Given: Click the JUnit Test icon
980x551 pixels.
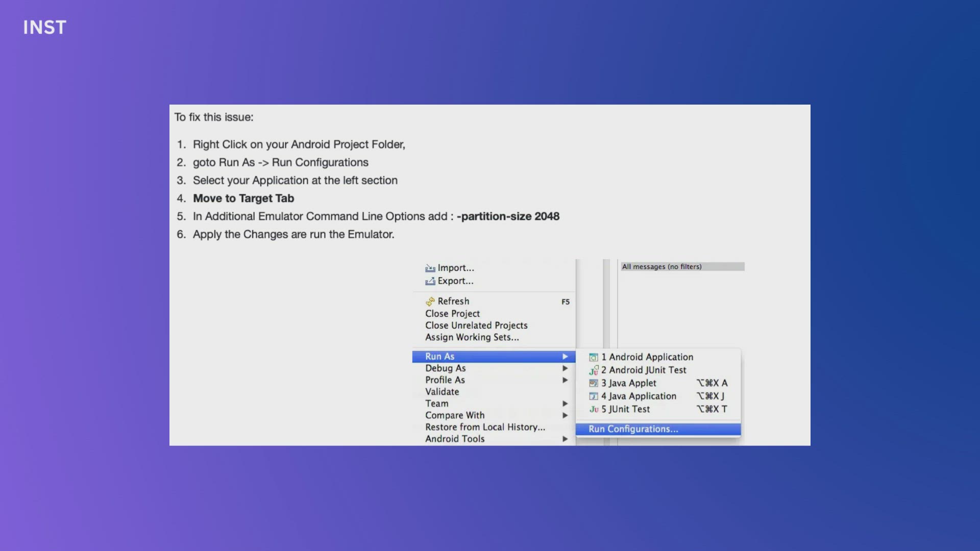Looking at the screenshot, I should [x=594, y=409].
